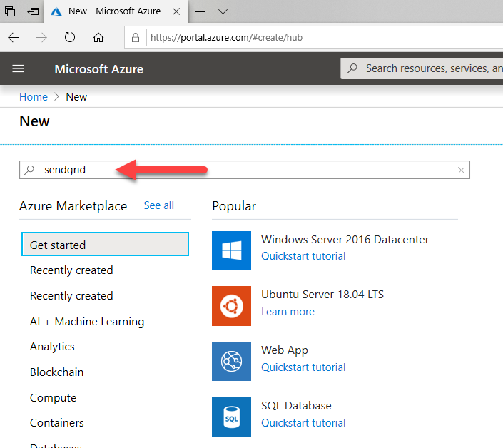Click the Azure Marketplace heading
Viewport: 503px width, 448px height.
click(73, 206)
